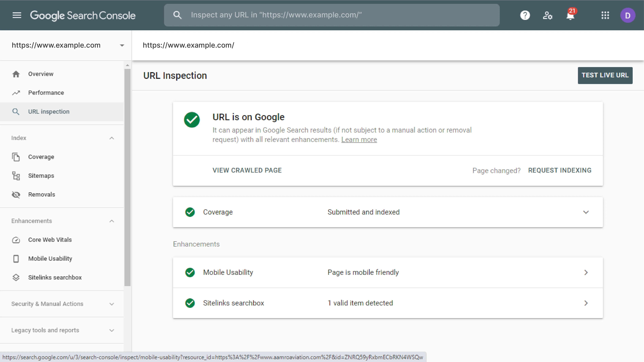Open Mobile Usability from the sidebar
The image size is (644, 362).
coord(50,259)
